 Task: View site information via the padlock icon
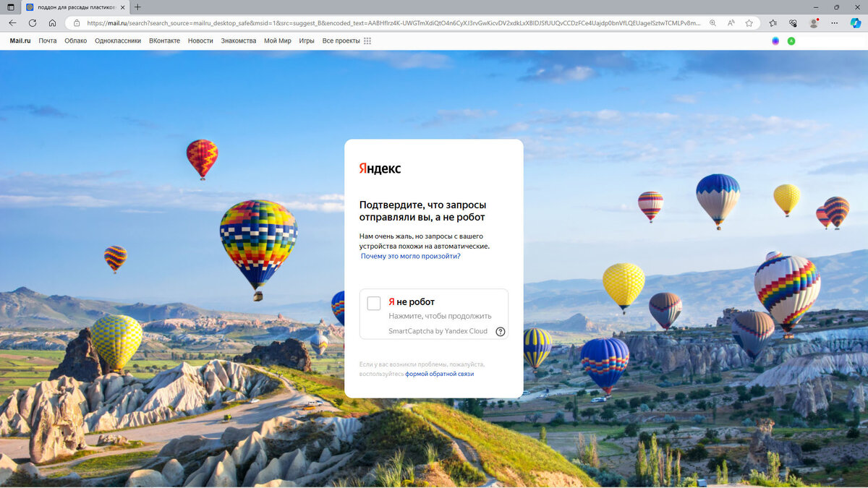coord(77,23)
